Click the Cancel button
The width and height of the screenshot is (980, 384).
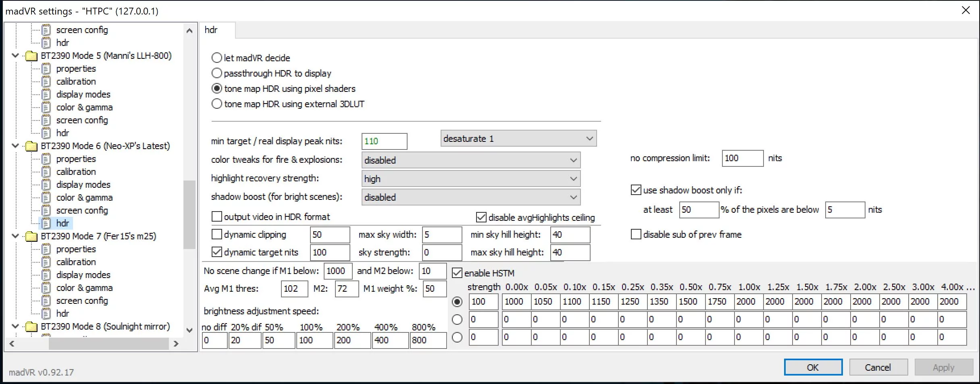(878, 367)
